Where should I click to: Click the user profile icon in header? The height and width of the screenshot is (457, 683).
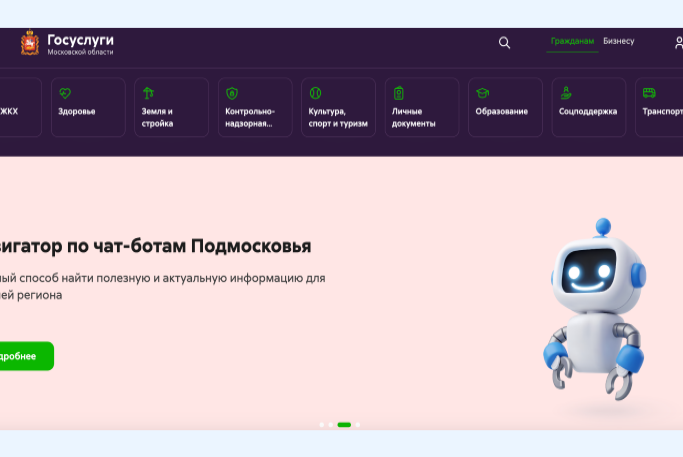(679, 42)
